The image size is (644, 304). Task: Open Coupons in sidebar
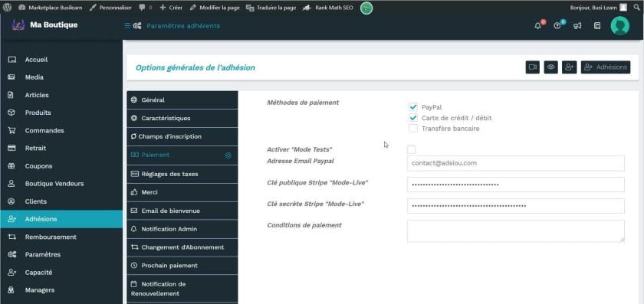61,166
